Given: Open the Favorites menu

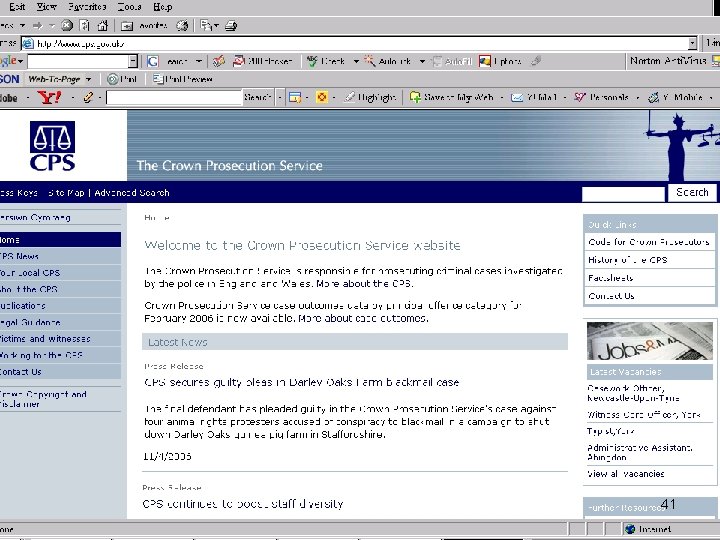Looking at the screenshot, I should [x=87, y=7].
